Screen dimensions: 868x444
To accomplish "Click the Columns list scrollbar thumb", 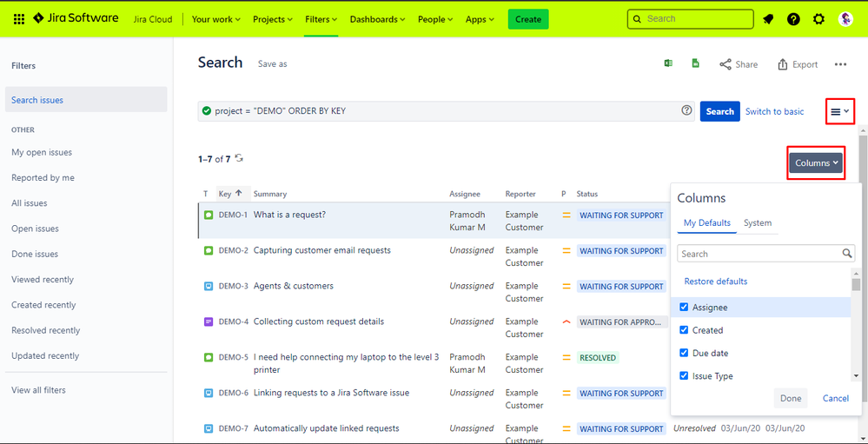I will coord(856,284).
